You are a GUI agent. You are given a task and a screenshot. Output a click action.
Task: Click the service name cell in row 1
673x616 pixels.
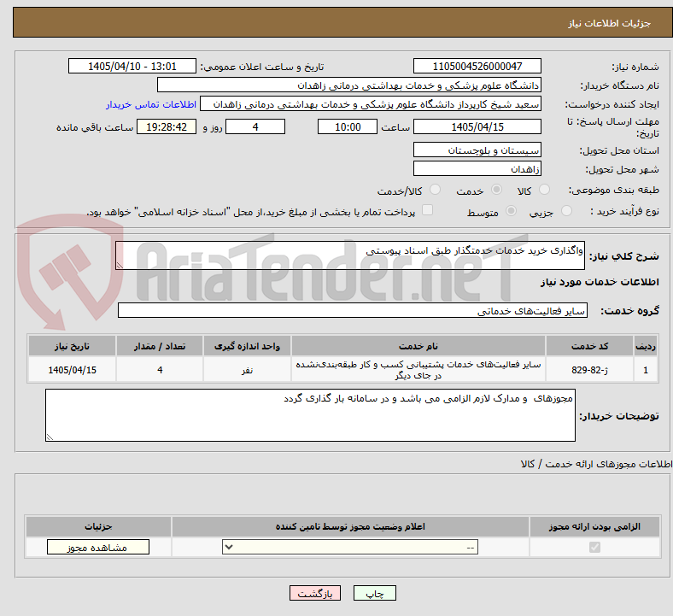pyautogui.click(x=418, y=370)
